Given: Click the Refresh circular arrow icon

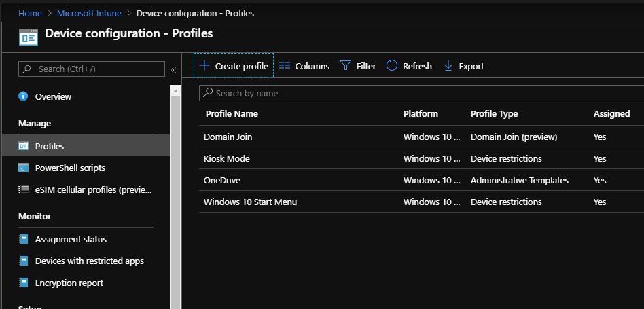Looking at the screenshot, I should (x=392, y=66).
